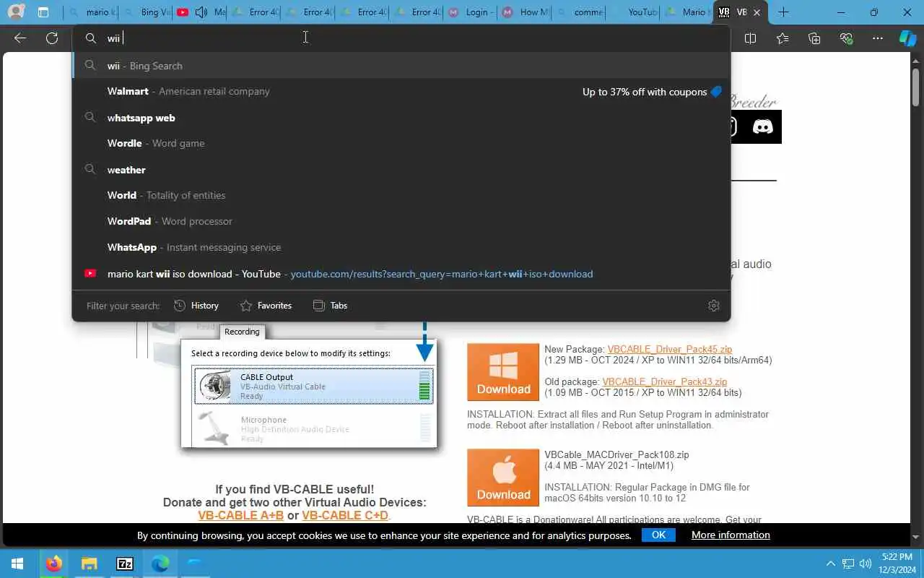Open the Settings and more ellipsis
The image size is (924, 578).
(x=878, y=38)
